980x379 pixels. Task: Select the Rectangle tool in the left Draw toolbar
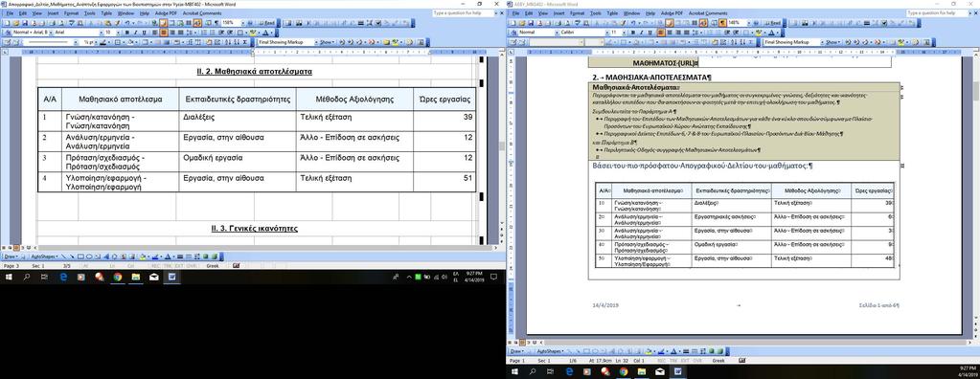tap(80, 256)
